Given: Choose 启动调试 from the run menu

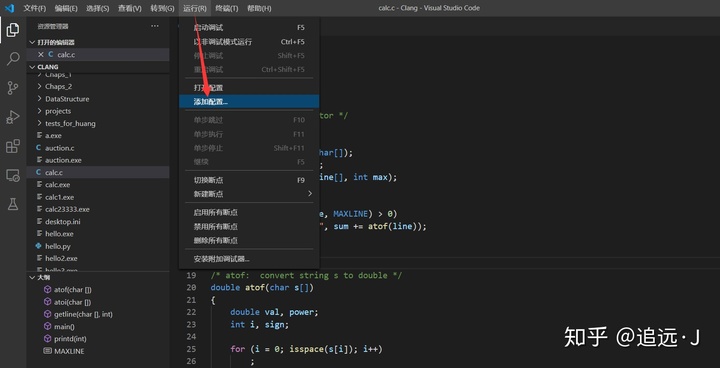Looking at the screenshot, I should (249, 28).
